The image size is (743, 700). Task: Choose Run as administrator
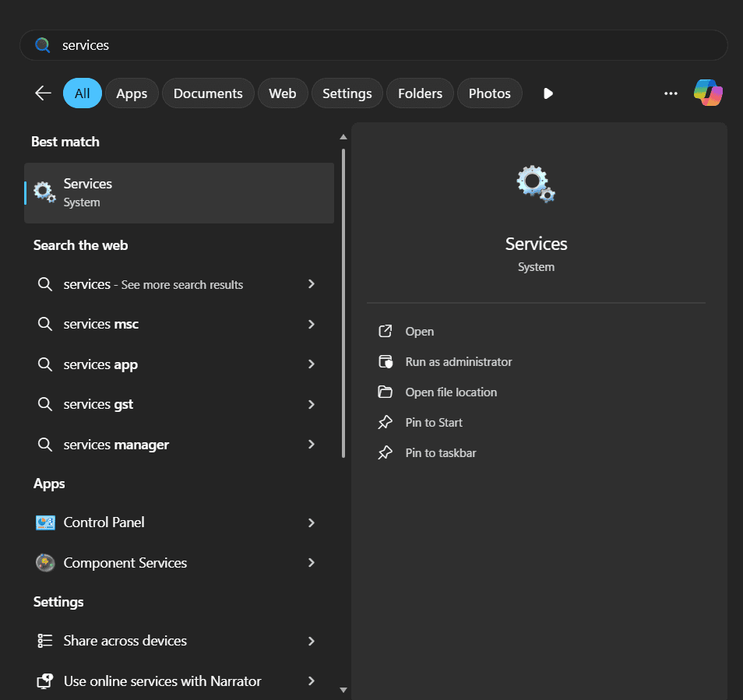coord(459,362)
